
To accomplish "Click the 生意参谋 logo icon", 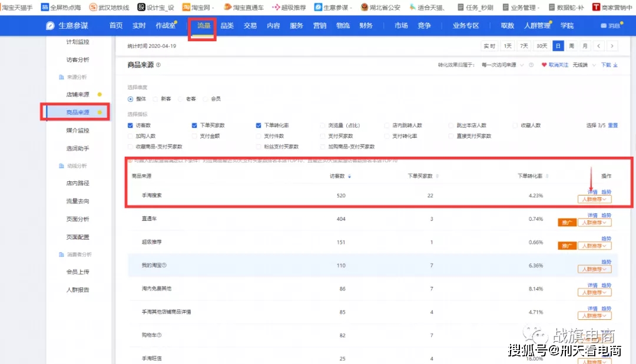I will click(x=51, y=26).
